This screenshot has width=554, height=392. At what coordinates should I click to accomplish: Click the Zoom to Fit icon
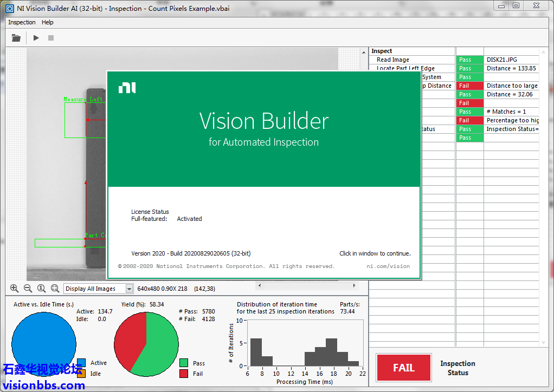coord(55,289)
